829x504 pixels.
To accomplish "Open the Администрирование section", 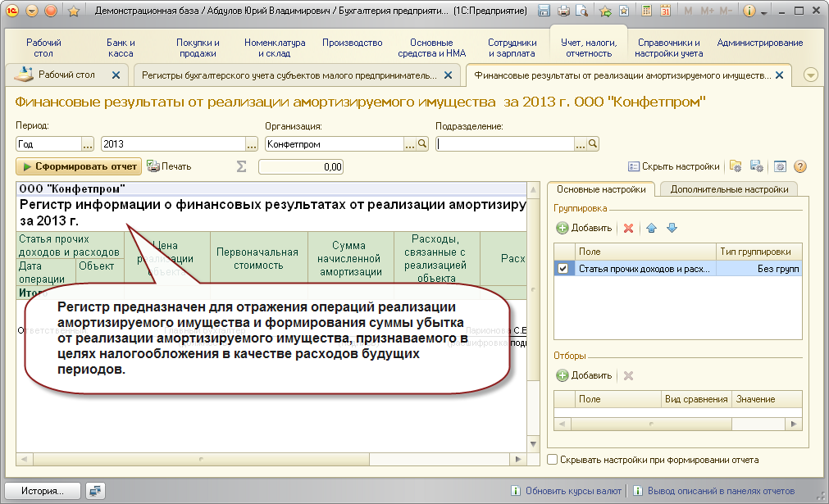I will point(760,43).
